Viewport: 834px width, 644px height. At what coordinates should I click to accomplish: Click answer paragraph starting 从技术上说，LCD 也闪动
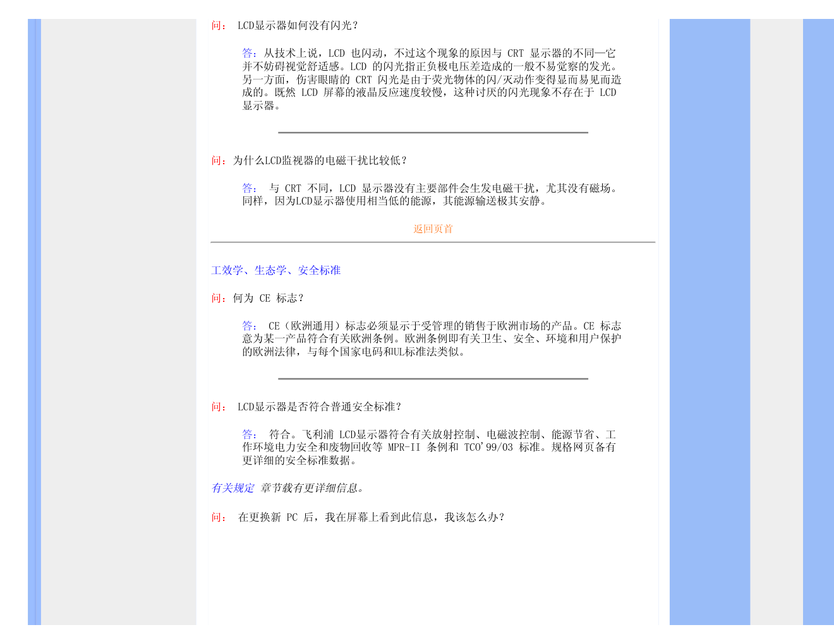click(432, 80)
